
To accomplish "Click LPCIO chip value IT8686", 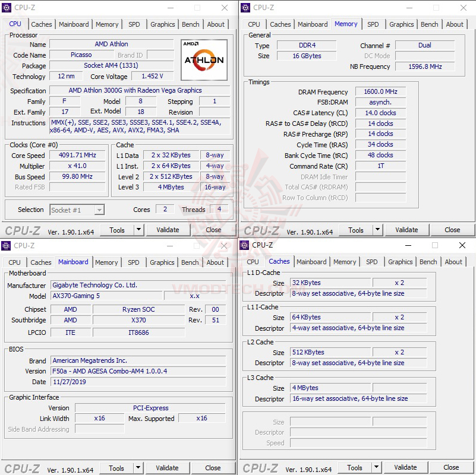I will point(138,332).
